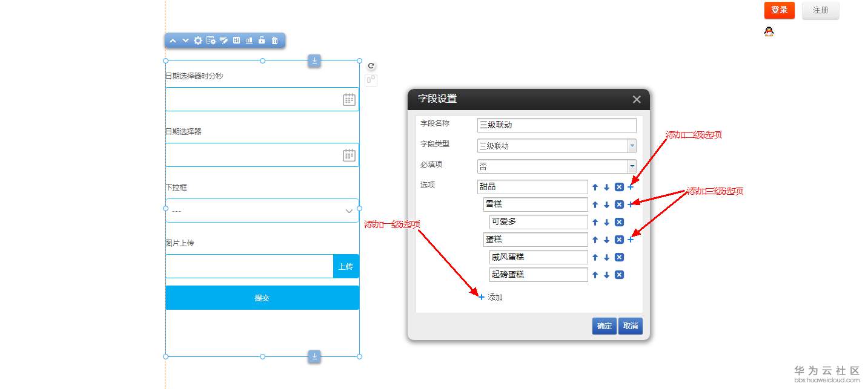Delete option 可爱多

[x=619, y=222]
